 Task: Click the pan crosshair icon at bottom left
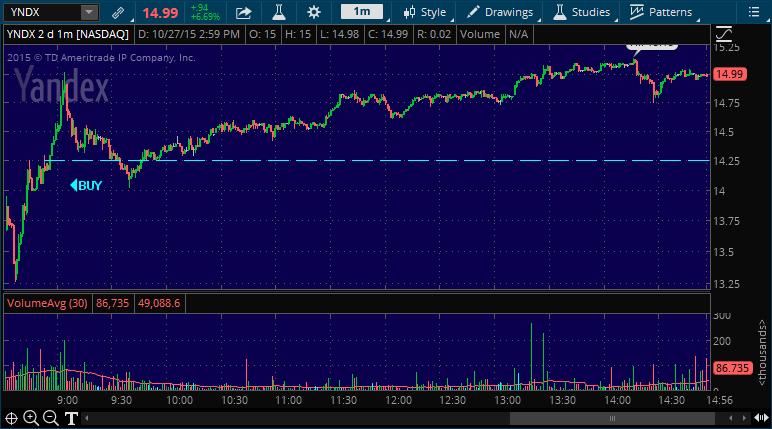[x=11, y=419]
